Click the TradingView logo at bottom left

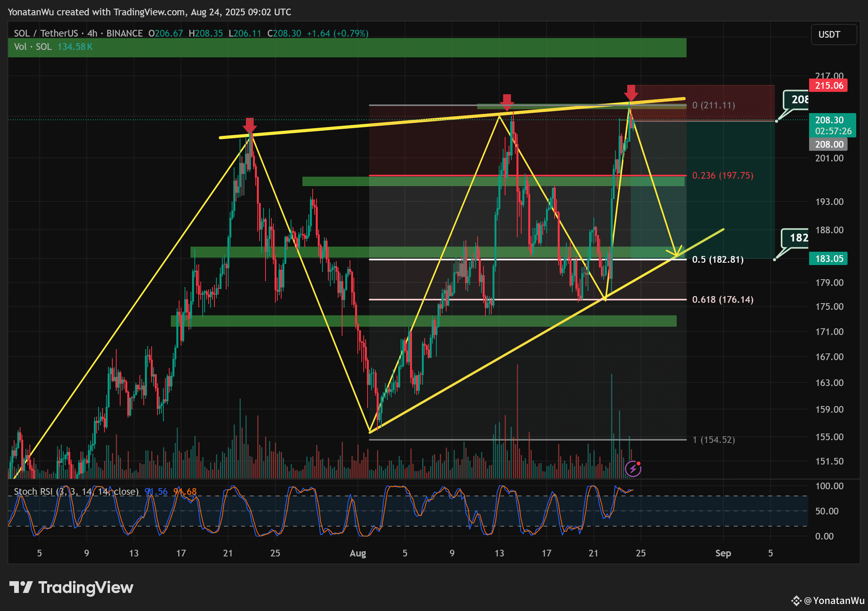tap(71, 587)
